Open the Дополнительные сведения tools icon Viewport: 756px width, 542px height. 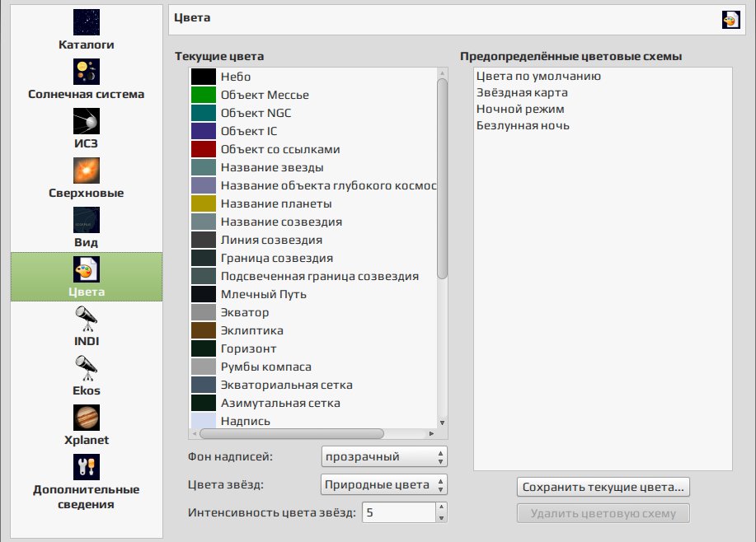[87, 467]
